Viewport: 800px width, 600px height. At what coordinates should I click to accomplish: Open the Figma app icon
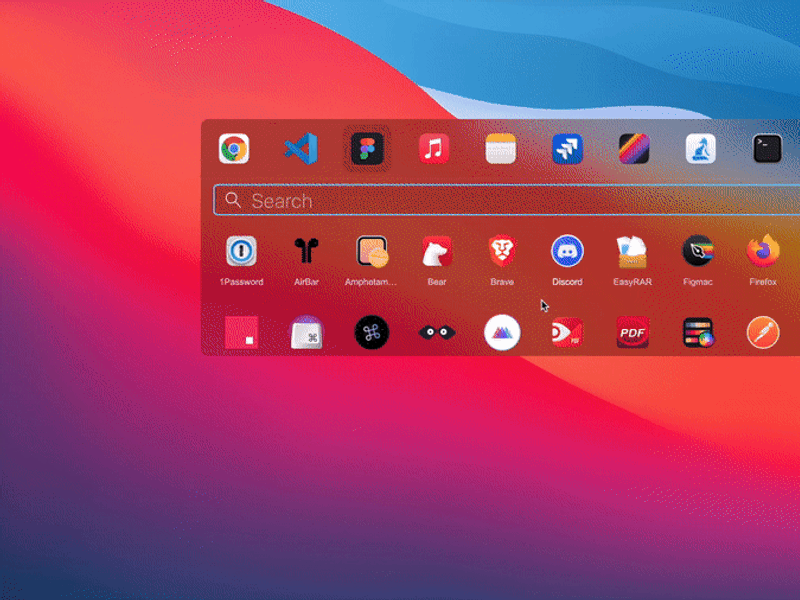click(x=367, y=148)
